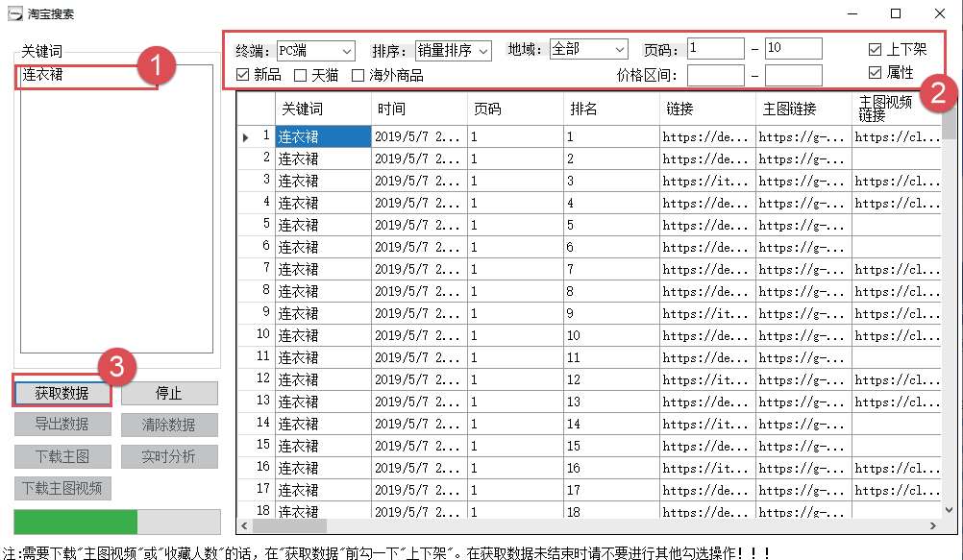Click the 下载主图视频 button
963x560 pixels.
coord(62,488)
